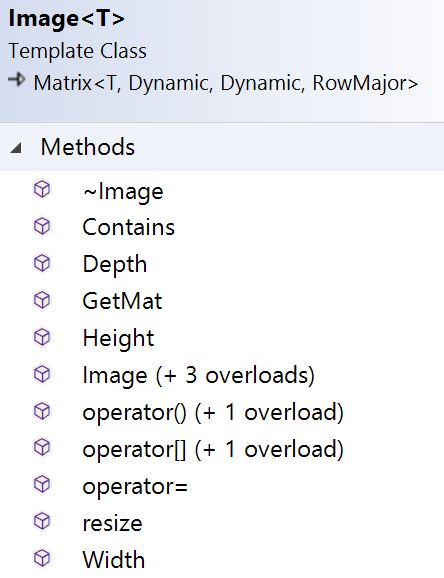Screen dimensions: 444x578
Task: Select the cube icon beside Depth
Action: click(42, 263)
